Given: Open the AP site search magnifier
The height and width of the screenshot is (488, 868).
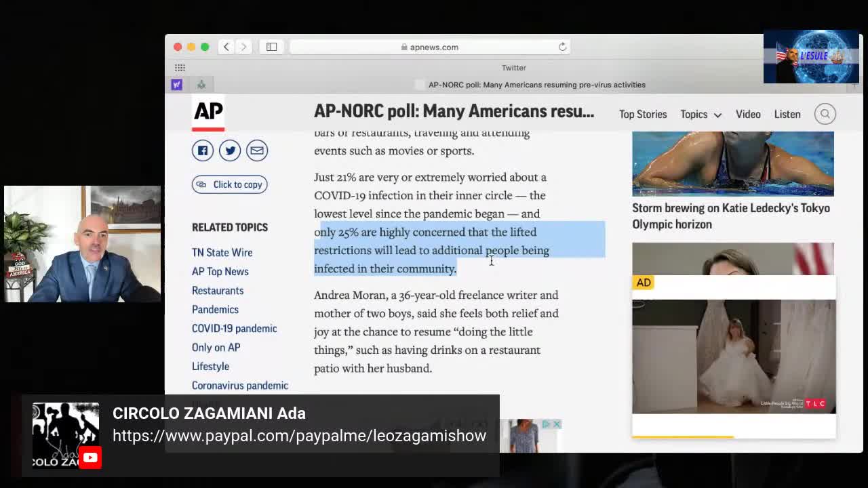Looking at the screenshot, I should [825, 114].
